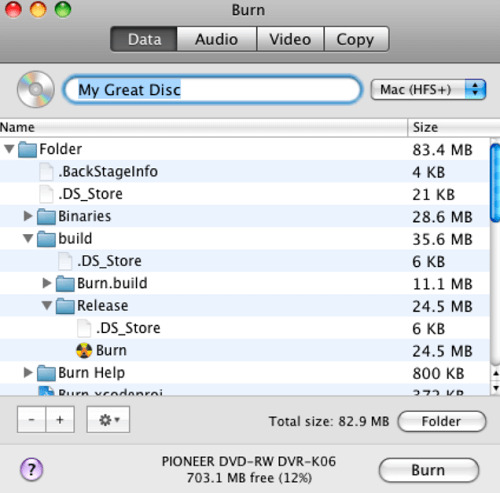Collapse the Release folder

(x=47, y=305)
